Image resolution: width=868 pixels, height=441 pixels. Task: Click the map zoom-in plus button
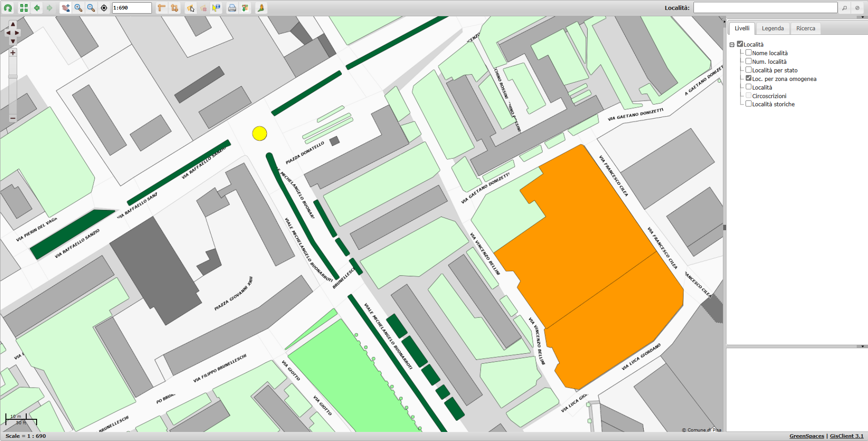click(13, 53)
